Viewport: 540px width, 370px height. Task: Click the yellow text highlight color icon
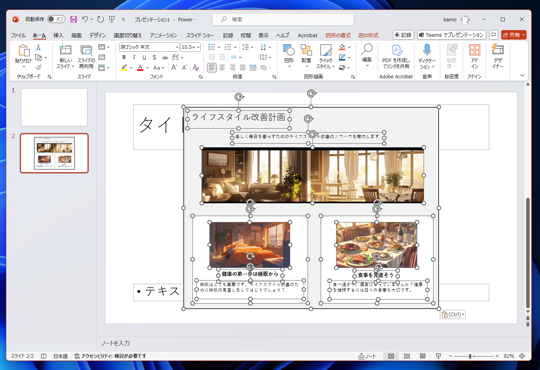[124, 68]
